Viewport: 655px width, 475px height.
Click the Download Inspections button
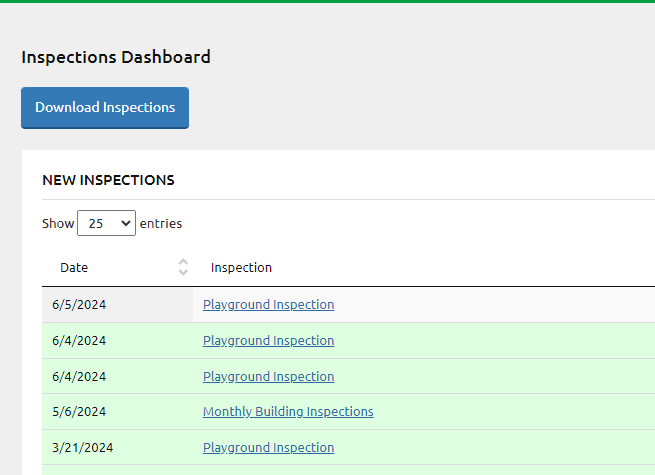point(105,108)
